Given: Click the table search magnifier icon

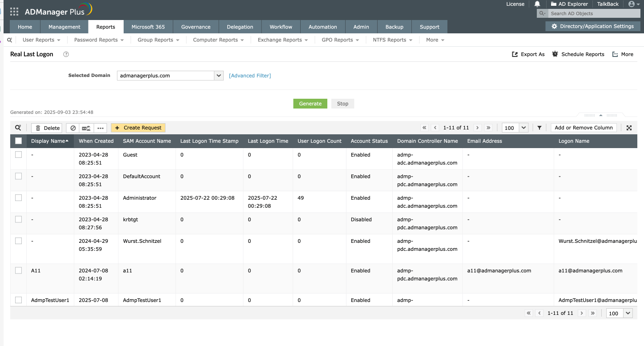Looking at the screenshot, I should 18,128.
